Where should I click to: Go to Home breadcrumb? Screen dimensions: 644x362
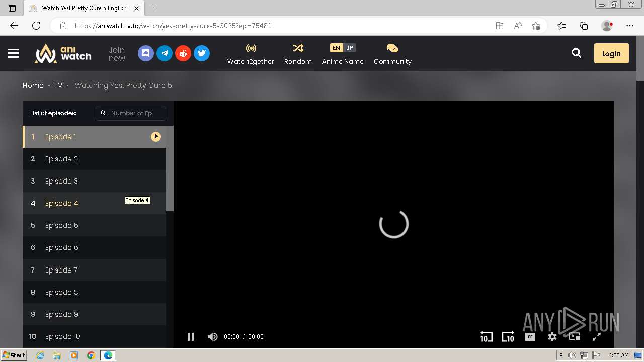point(33,85)
